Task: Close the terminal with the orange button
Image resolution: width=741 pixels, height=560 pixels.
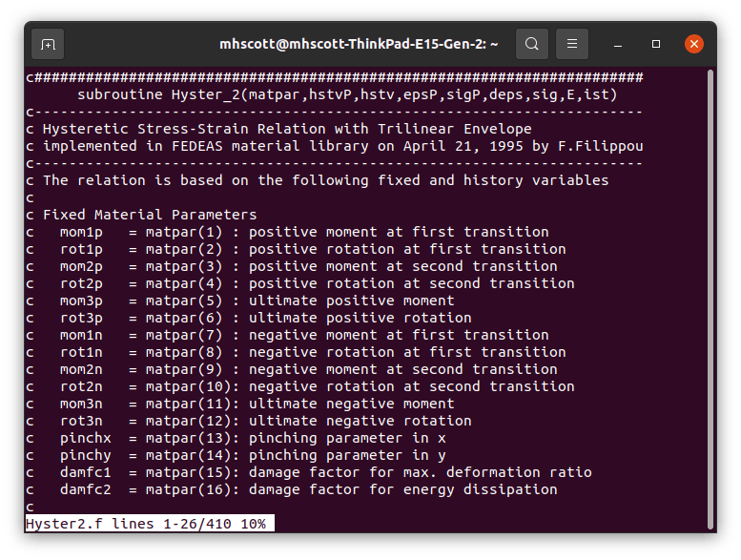Action: [x=694, y=44]
